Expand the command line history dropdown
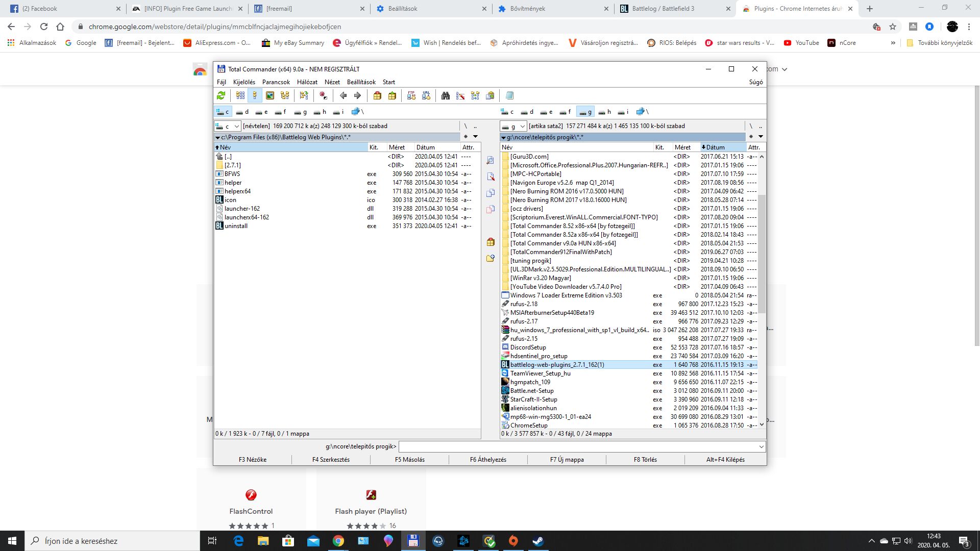Screen dimensions: 980x551 coord(761,447)
